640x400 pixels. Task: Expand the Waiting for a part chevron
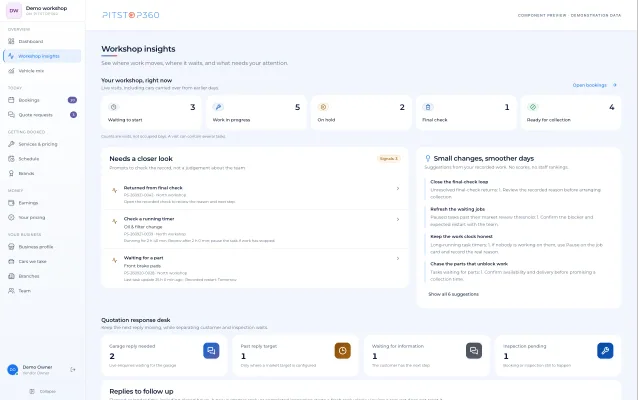(398, 258)
